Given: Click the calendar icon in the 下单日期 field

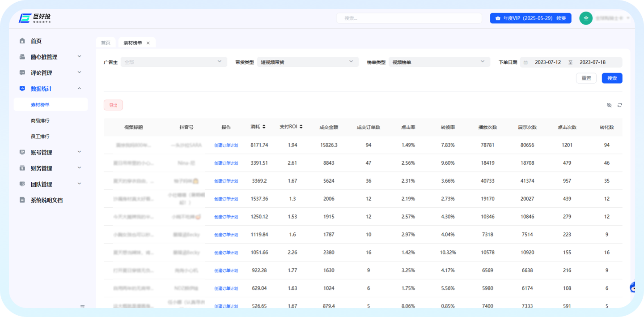Looking at the screenshot, I should tap(525, 63).
